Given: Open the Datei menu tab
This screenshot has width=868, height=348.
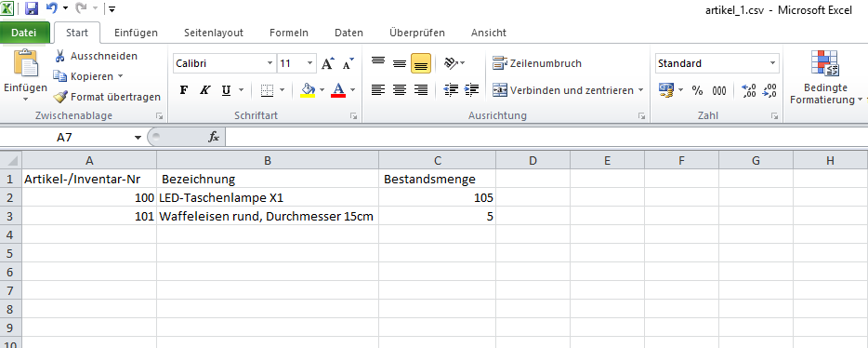Looking at the screenshot, I should [24, 33].
